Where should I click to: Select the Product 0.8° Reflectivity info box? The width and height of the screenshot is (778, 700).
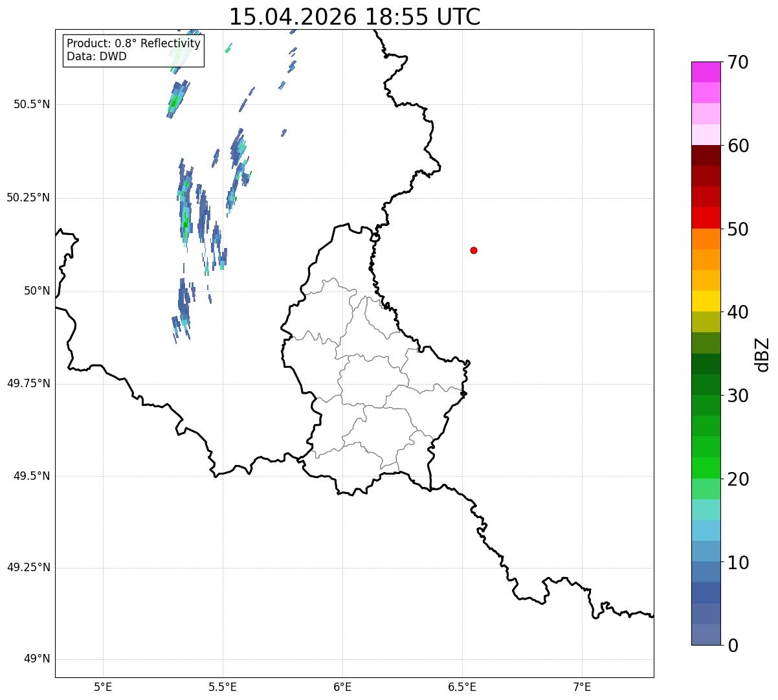pyautogui.click(x=134, y=50)
